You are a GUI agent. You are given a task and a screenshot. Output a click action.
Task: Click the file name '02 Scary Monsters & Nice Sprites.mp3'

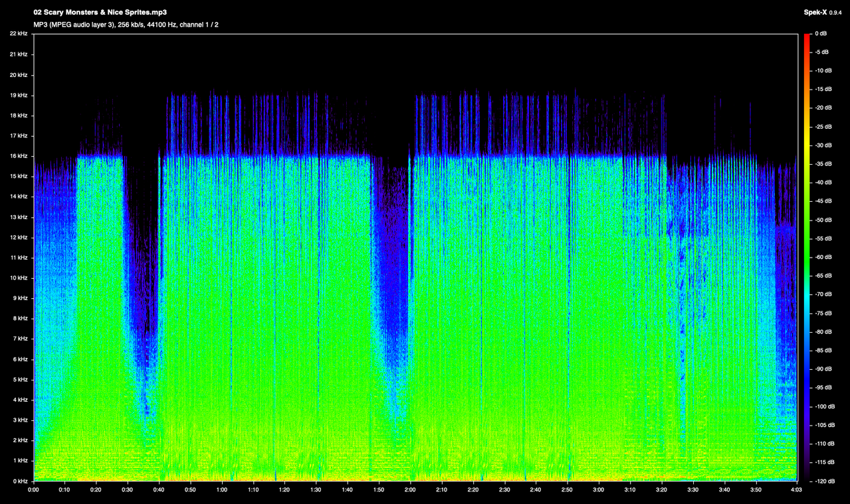point(100,13)
